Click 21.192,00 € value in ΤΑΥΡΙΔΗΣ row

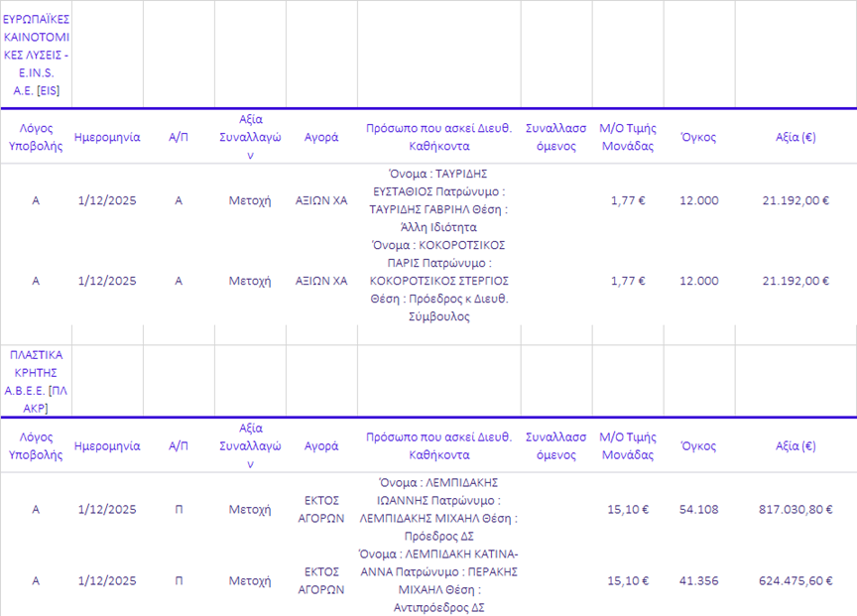pyautogui.click(x=796, y=200)
